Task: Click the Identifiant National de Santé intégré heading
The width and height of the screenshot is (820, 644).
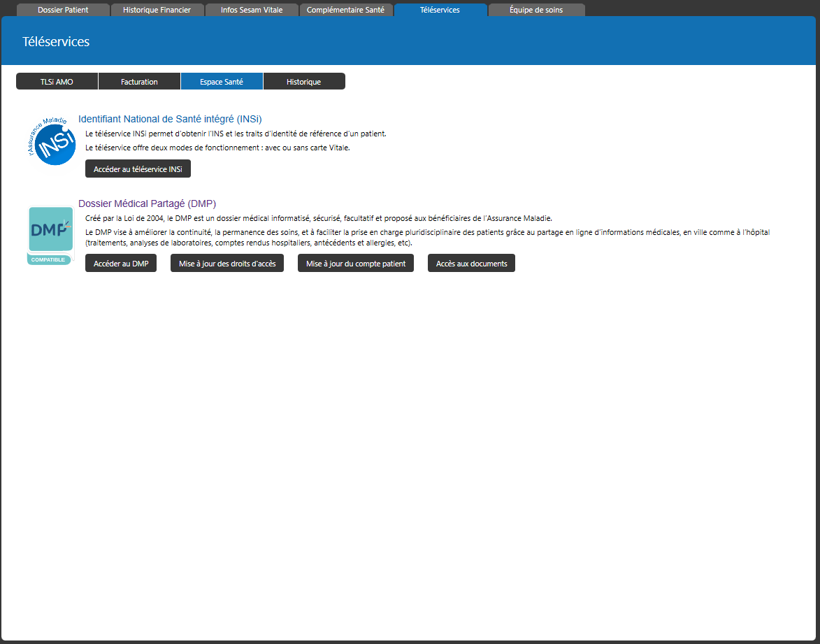Action: coord(170,119)
